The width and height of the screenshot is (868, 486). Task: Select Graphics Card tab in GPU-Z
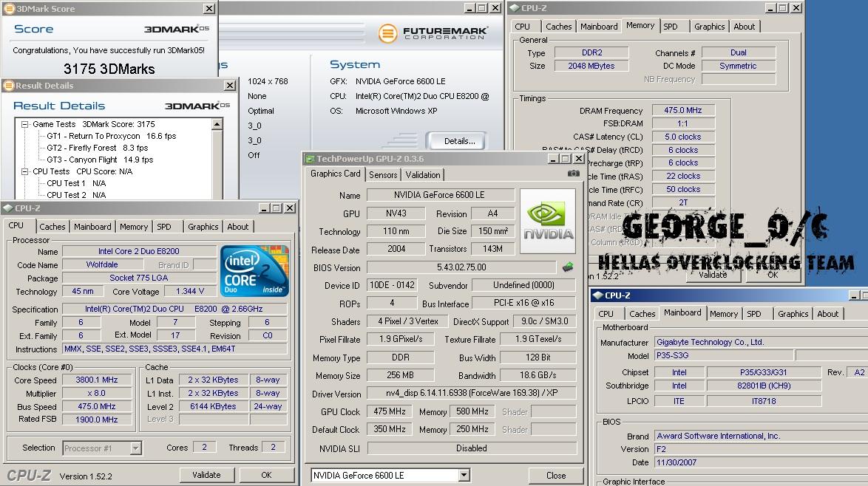(x=336, y=174)
